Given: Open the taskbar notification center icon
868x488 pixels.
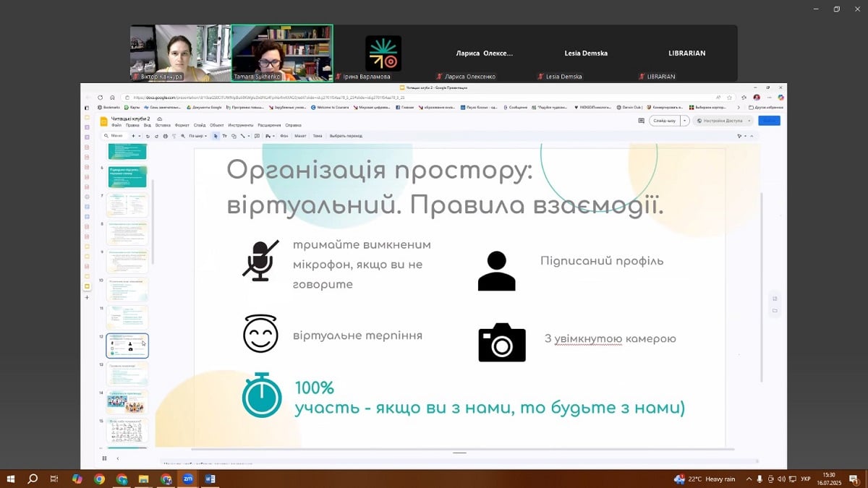Looking at the screenshot, I should (854, 479).
